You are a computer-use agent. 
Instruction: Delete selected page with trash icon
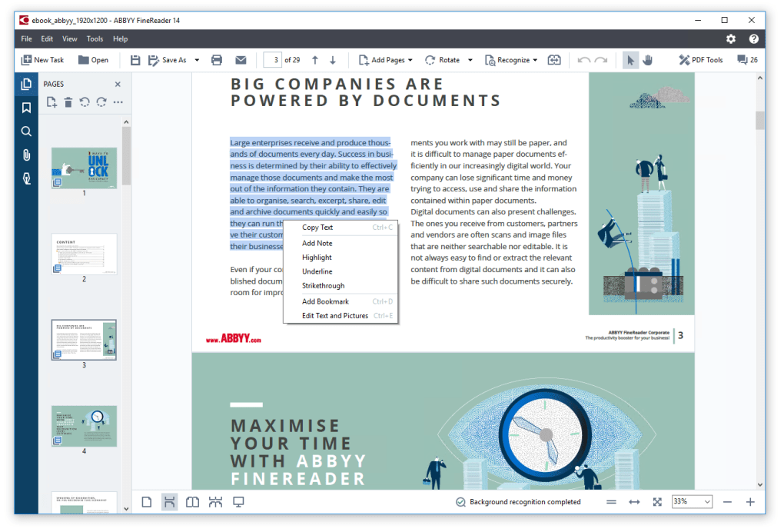click(x=68, y=102)
